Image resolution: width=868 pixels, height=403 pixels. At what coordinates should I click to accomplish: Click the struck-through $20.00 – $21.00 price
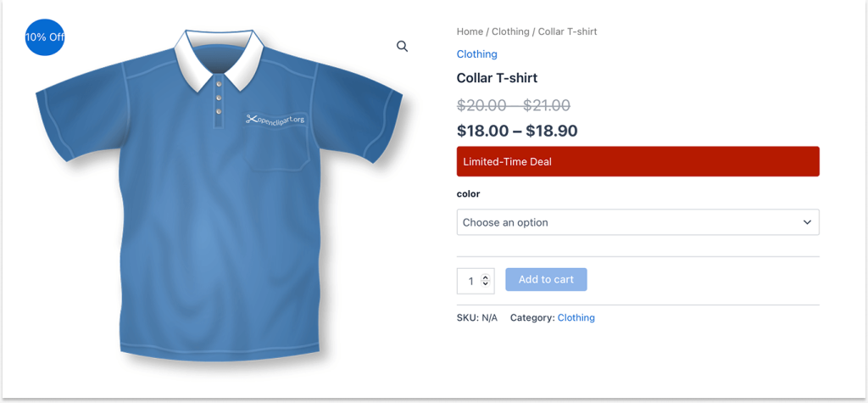[x=513, y=105]
